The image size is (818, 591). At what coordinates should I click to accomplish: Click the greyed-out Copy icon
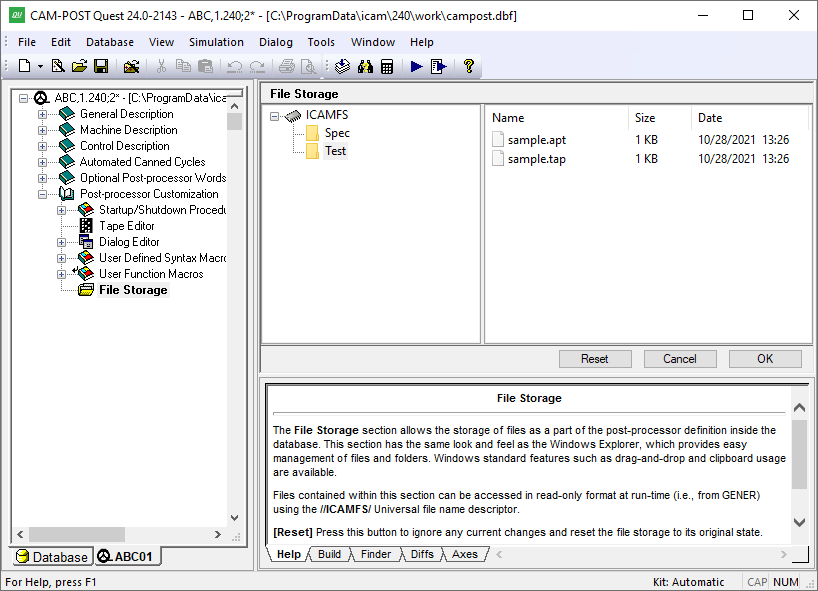point(183,66)
